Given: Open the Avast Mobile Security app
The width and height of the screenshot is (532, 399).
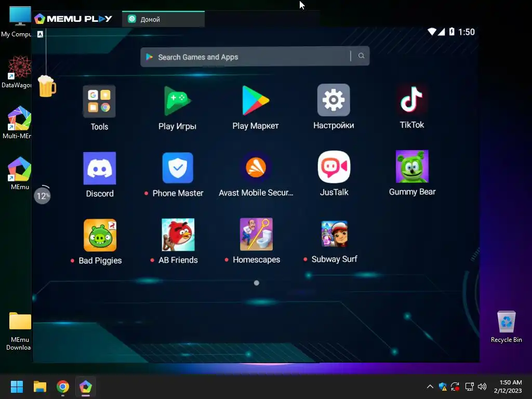Looking at the screenshot, I should 256,167.
